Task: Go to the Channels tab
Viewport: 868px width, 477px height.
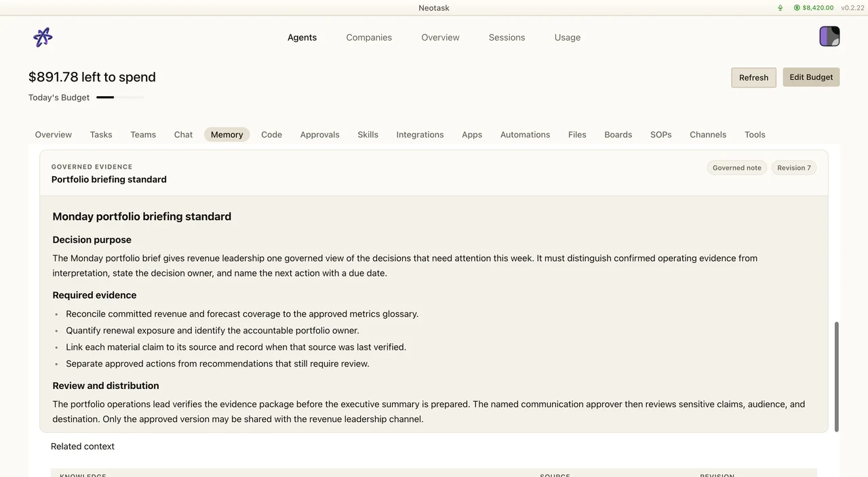Action: (x=708, y=135)
